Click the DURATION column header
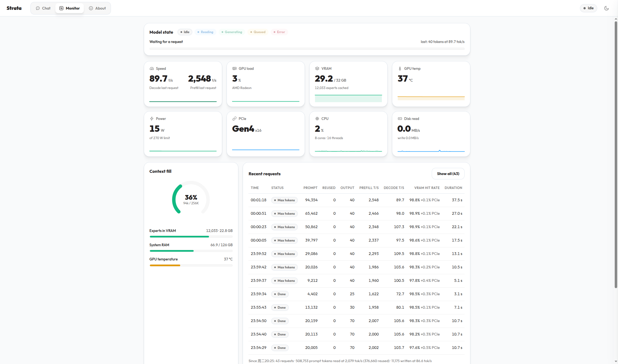618x364 pixels. coord(453,188)
